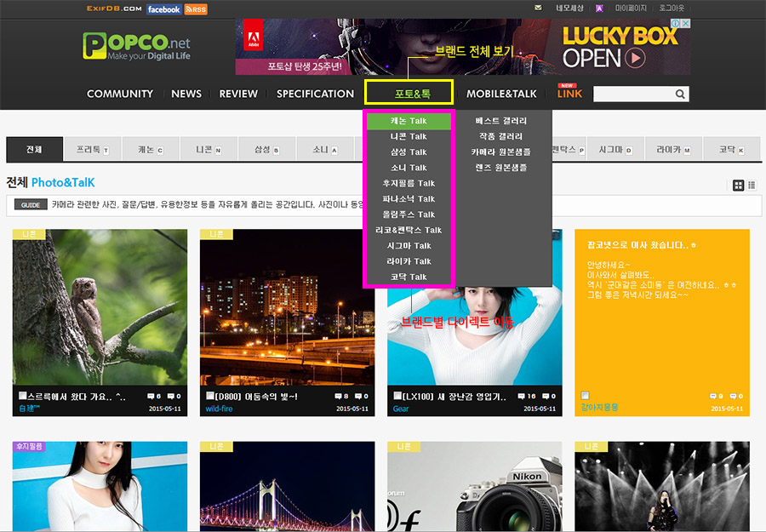Go to 마이페이지
The height and width of the screenshot is (532, 766).
[x=631, y=9]
